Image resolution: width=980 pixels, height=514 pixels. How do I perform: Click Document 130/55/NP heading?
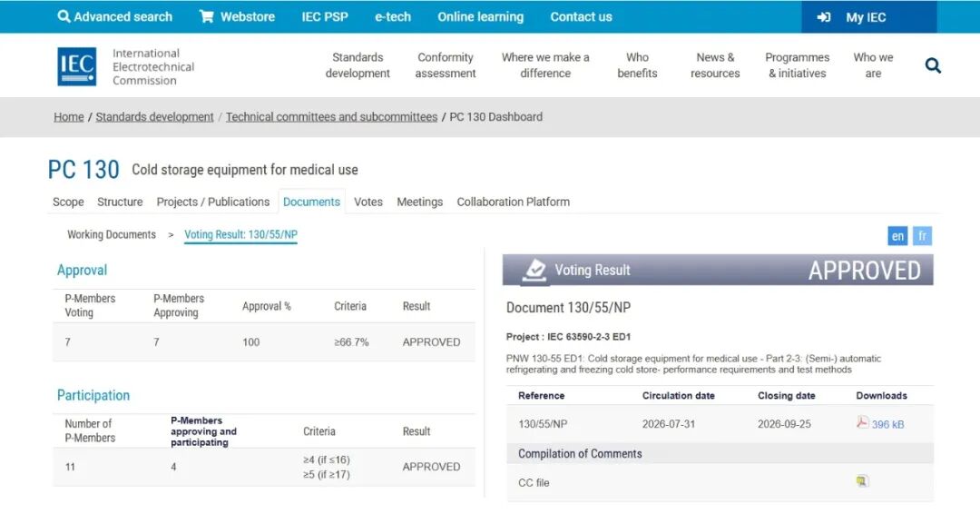pos(568,308)
